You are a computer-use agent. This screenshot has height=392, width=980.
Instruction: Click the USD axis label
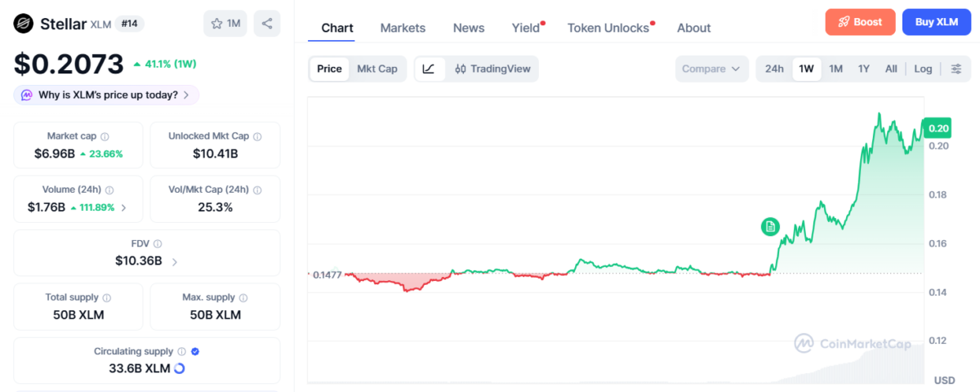(945, 381)
